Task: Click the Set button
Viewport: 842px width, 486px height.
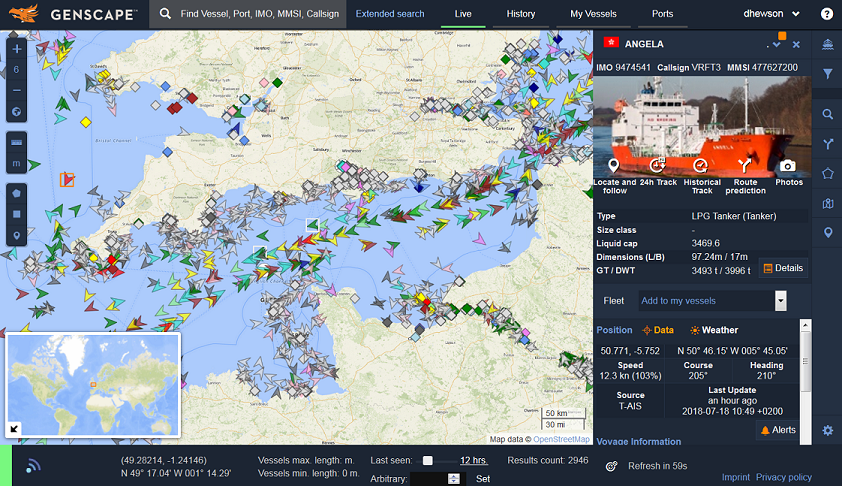Action: [483, 478]
